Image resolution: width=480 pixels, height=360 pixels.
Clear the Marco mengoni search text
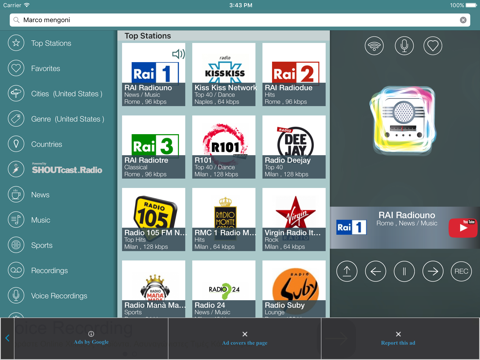[x=463, y=20]
